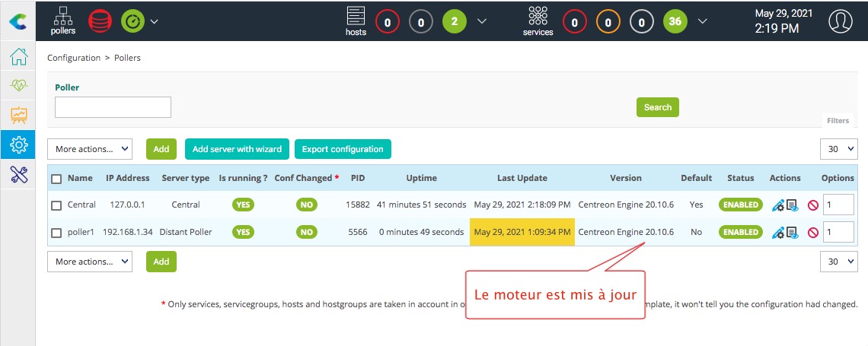
Task: Click Add server with wizard
Action: 237,149
